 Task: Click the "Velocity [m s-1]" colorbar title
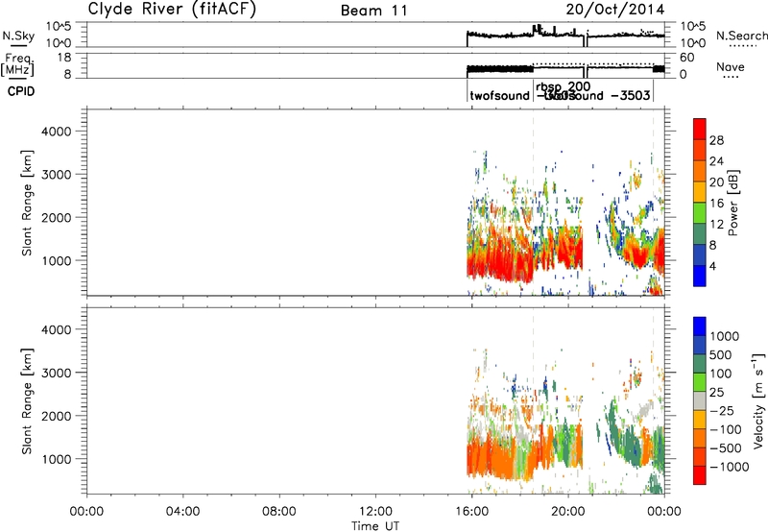coord(758,401)
